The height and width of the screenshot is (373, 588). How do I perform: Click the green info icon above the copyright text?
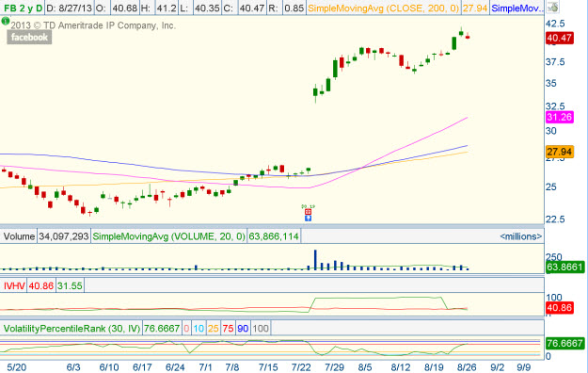coord(5,22)
